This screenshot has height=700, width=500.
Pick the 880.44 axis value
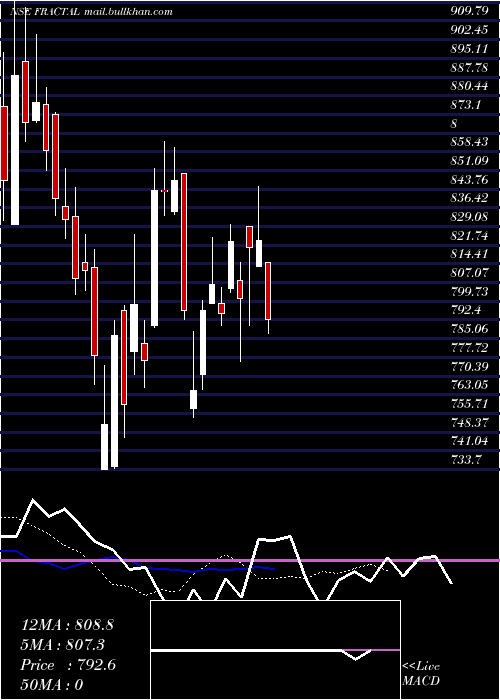[469, 86]
